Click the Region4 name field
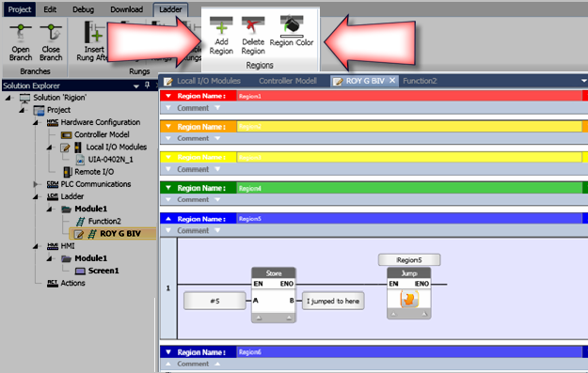 point(409,188)
